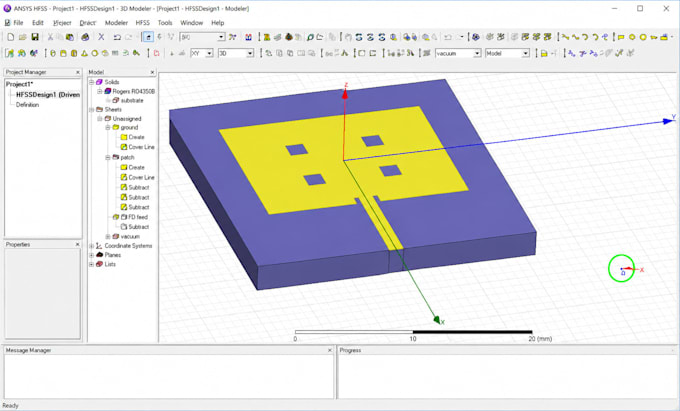Viewport: 680px width, 411px height.
Task: Click the Open file folder icon
Action: [x=23, y=37]
